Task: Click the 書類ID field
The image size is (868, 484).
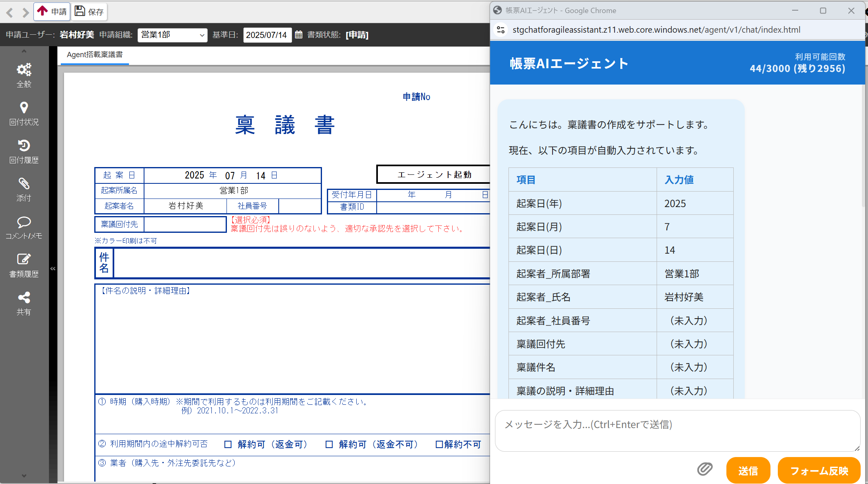Action: tap(433, 207)
